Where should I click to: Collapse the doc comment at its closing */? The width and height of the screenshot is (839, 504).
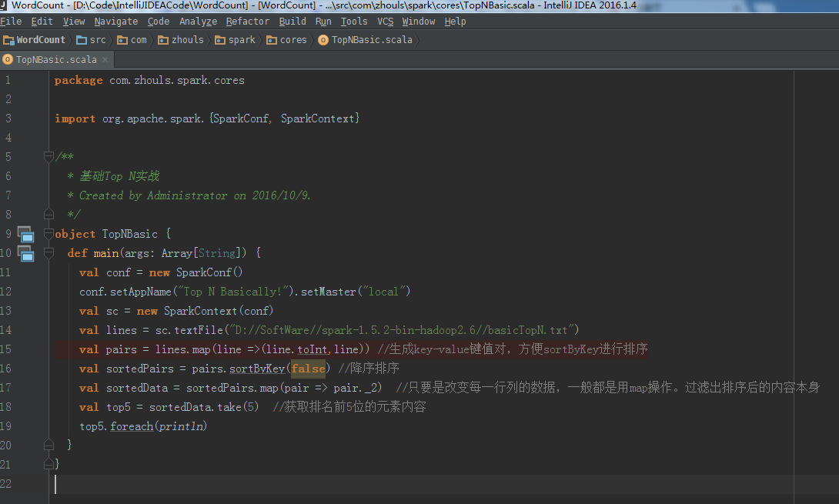click(x=48, y=214)
